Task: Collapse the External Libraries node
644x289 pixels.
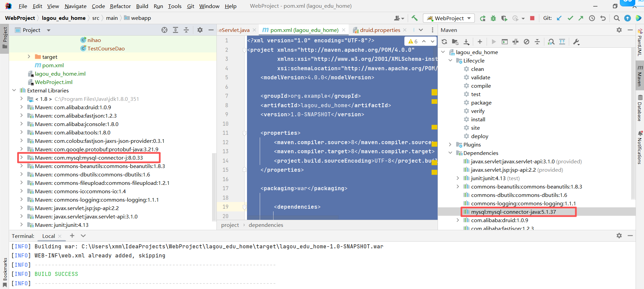Action: click(x=14, y=90)
